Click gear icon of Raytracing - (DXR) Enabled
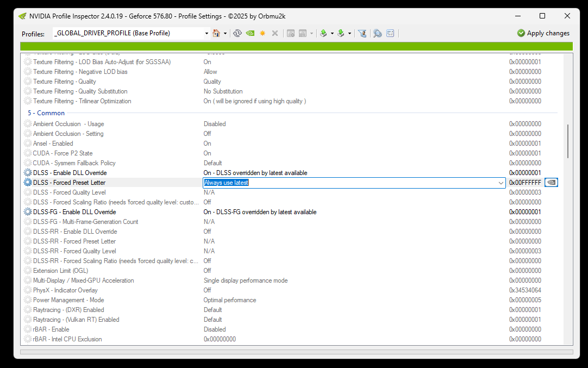 pyautogui.click(x=28, y=310)
